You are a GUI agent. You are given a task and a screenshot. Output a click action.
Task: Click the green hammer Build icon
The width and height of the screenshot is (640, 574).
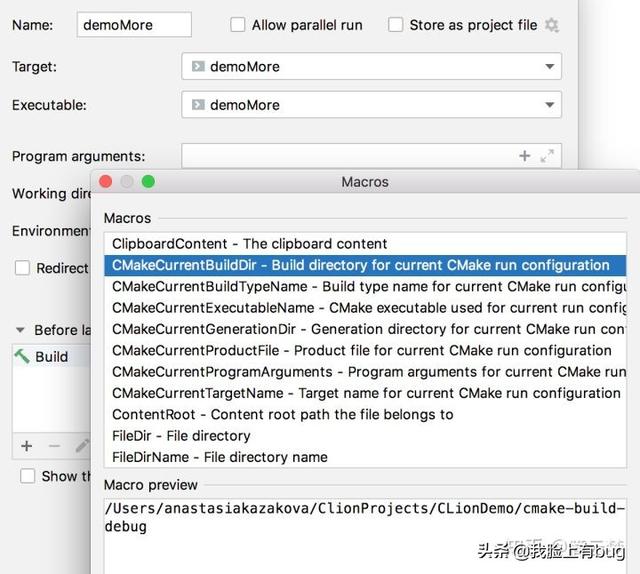[x=22, y=356]
